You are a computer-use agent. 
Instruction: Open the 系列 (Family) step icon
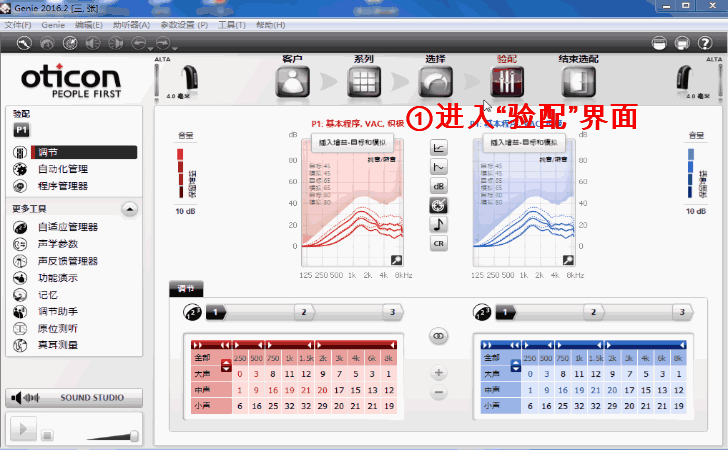click(x=364, y=81)
